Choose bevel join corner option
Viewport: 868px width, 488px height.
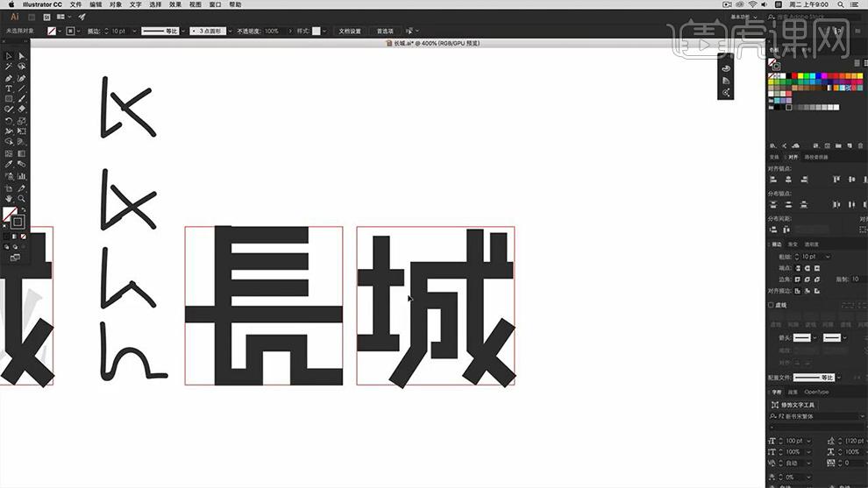(x=817, y=279)
